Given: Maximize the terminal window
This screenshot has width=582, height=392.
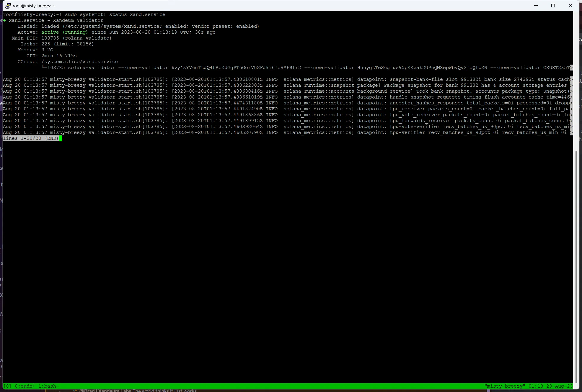Looking at the screenshot, I should (553, 6).
